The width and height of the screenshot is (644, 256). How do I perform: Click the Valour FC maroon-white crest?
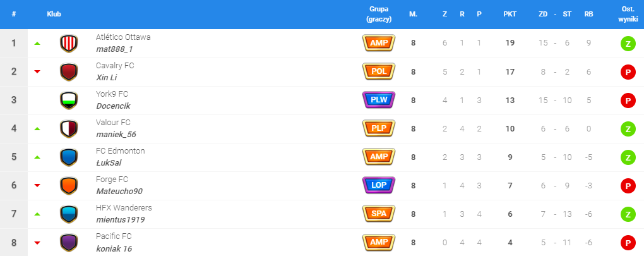coord(69,128)
